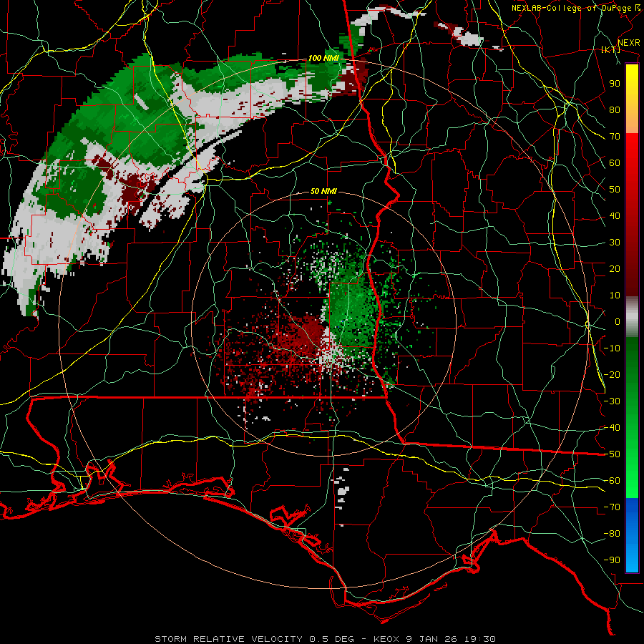Click the 50 value on the velocity scale
Screen dimensions: 644x644
tap(615, 190)
